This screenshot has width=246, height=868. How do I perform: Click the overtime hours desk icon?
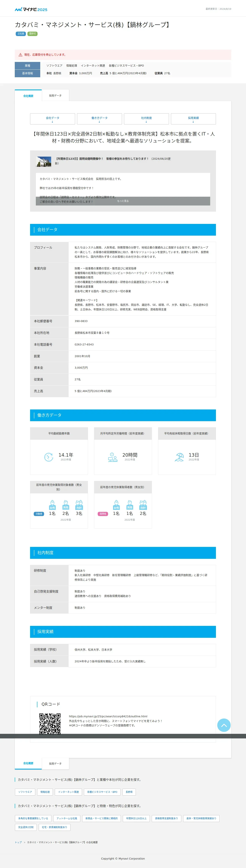tap(112, 457)
